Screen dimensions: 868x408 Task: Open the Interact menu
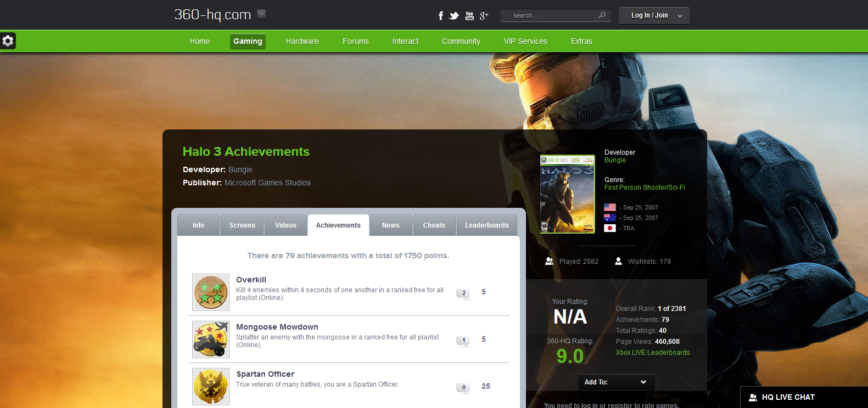tap(405, 41)
